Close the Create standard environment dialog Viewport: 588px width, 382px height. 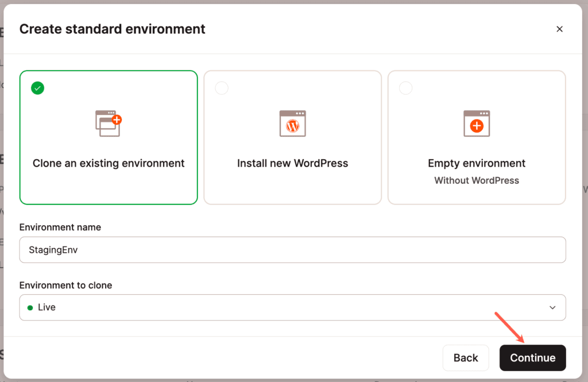tap(559, 29)
